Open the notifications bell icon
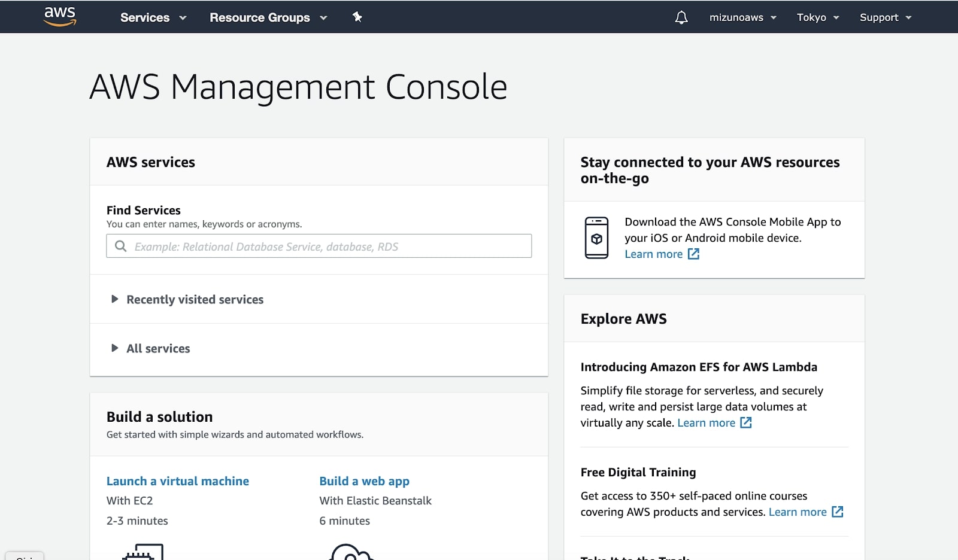The width and height of the screenshot is (958, 560). pyautogui.click(x=681, y=17)
